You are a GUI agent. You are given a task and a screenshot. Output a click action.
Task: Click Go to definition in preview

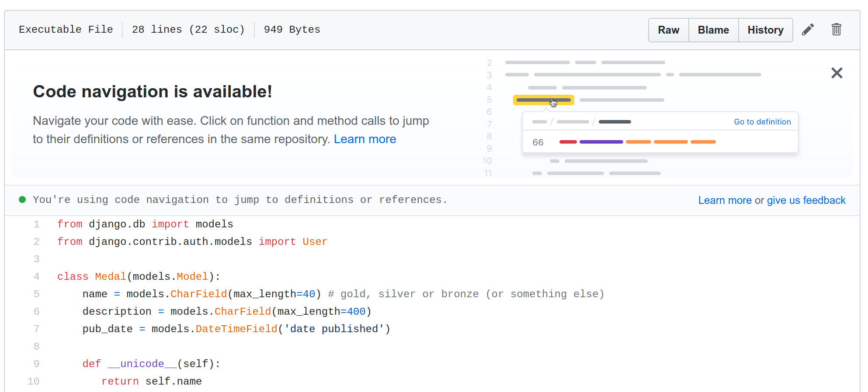[762, 122]
